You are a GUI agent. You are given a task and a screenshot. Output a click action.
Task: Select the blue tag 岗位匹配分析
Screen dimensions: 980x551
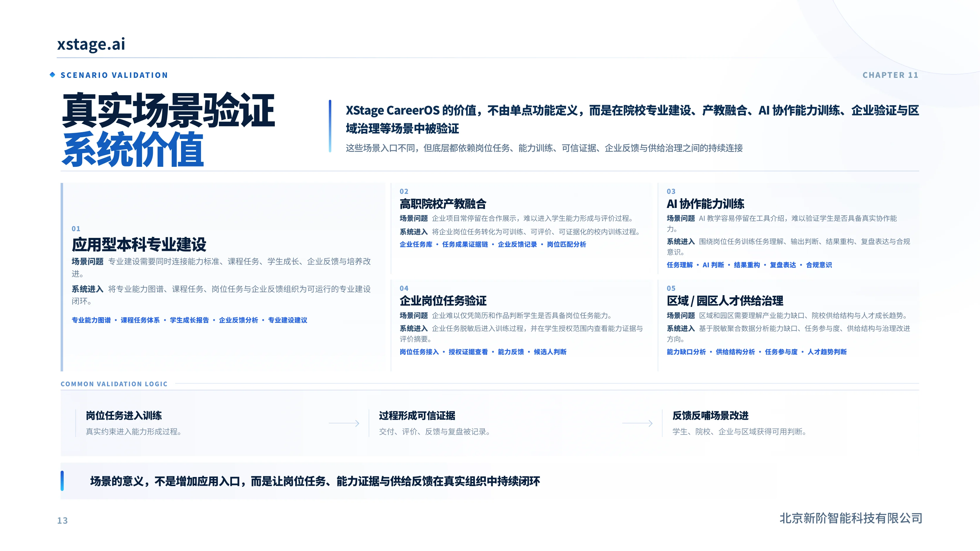click(x=566, y=244)
